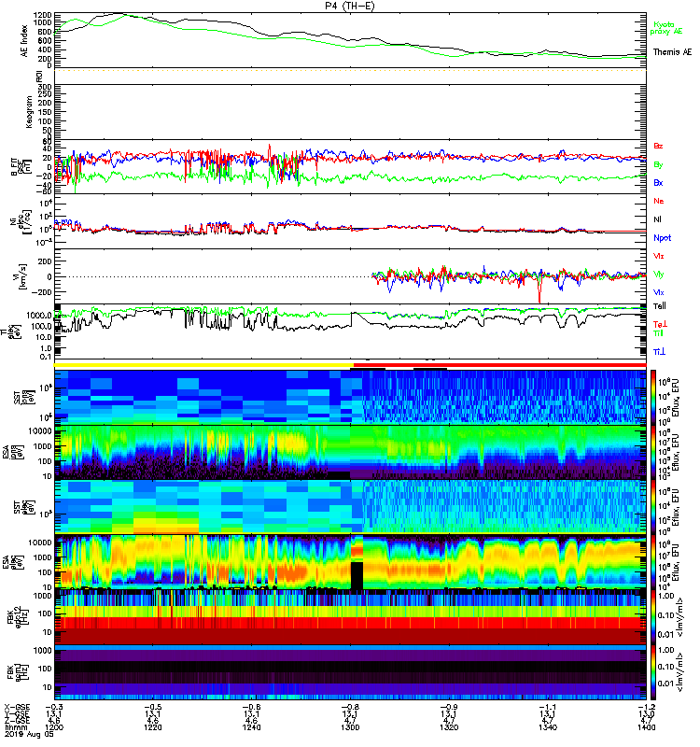Click the X-GSE value -1.1
700x747 pixels.
coord(548,708)
